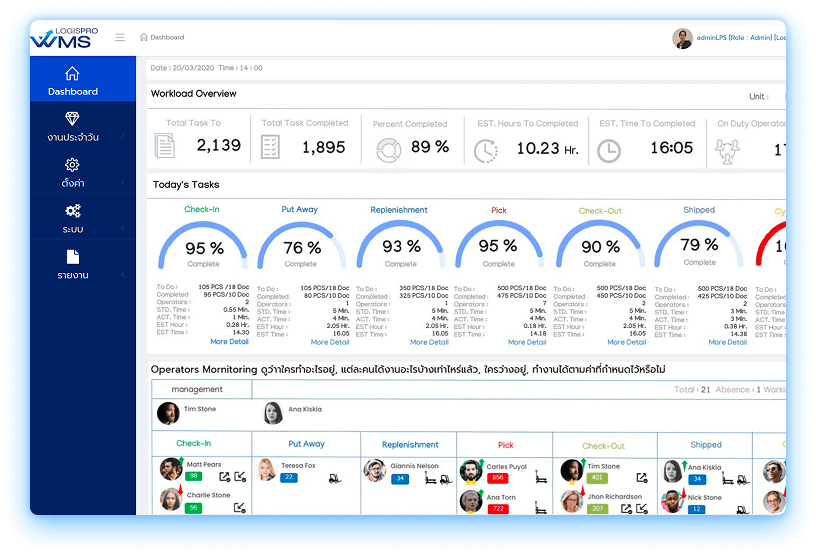Open More Detail under the Check-In gauge
This screenshot has height=555, width=816.
point(229,342)
